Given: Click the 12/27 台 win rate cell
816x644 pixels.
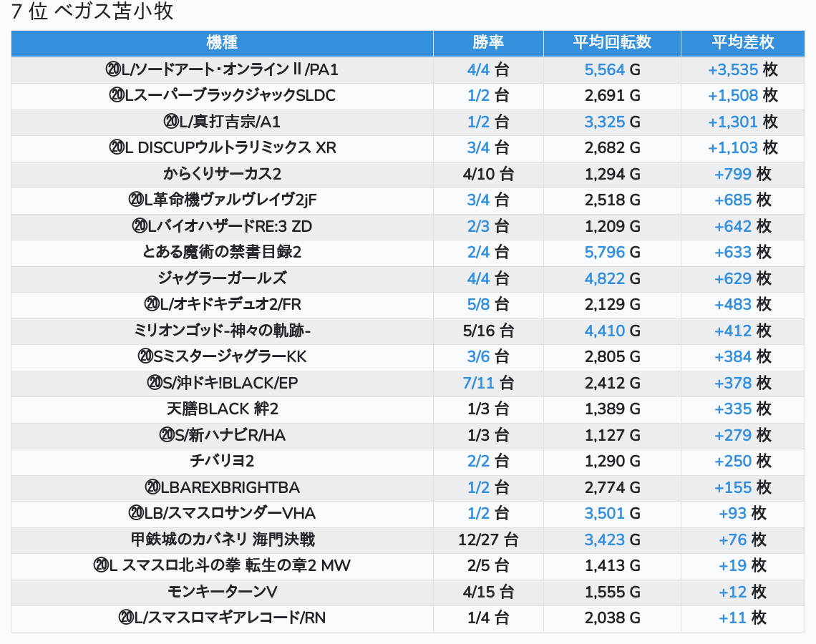Looking at the screenshot, I should click(x=488, y=540).
